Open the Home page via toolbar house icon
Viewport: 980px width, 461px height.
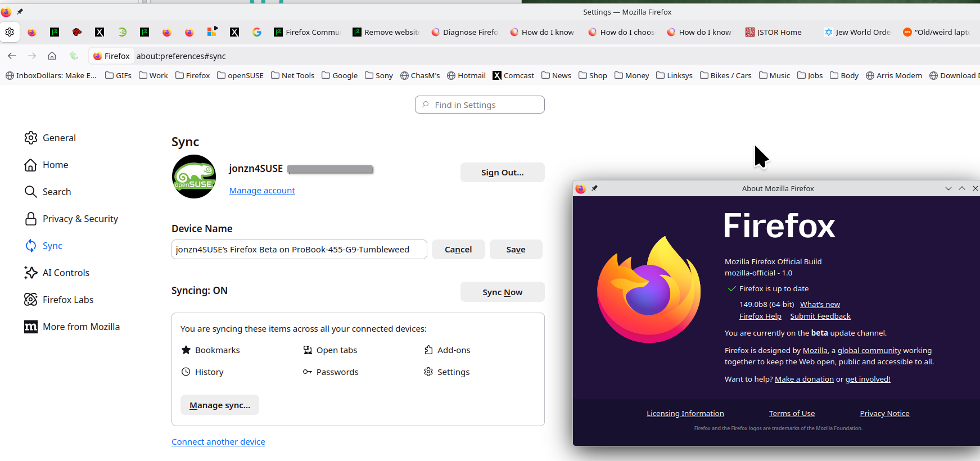pyautogui.click(x=52, y=56)
